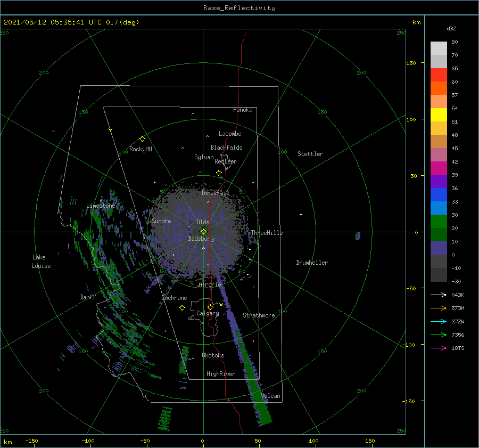Image resolution: width=479 pixels, height=448 pixels.
Task: Click the Sylvan label
Action: (x=204, y=157)
